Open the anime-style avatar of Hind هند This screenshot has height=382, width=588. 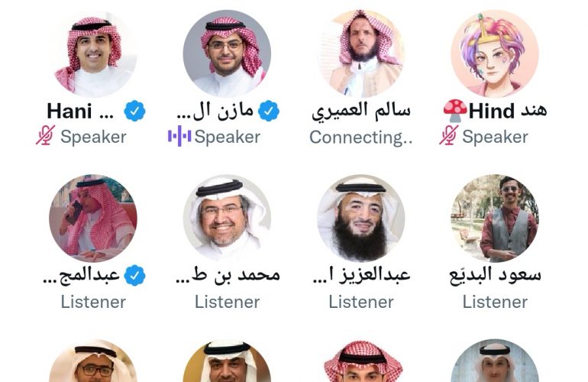[x=495, y=53]
